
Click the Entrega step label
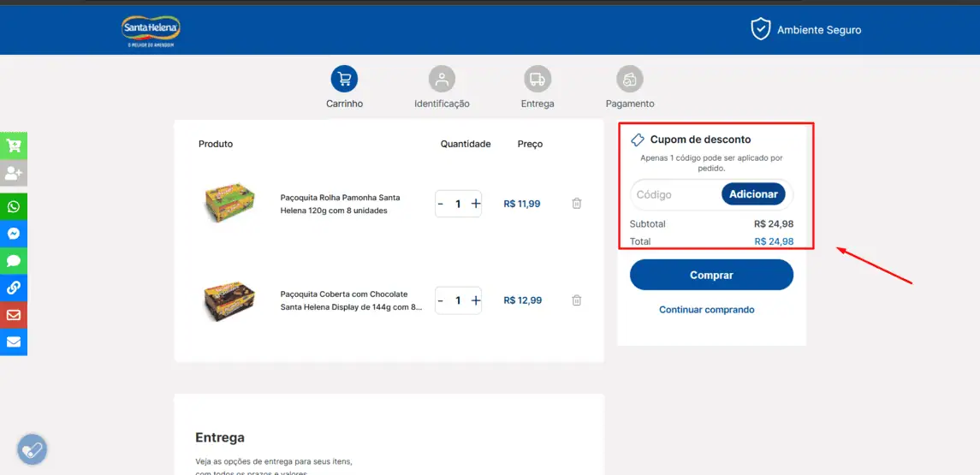pyautogui.click(x=538, y=104)
